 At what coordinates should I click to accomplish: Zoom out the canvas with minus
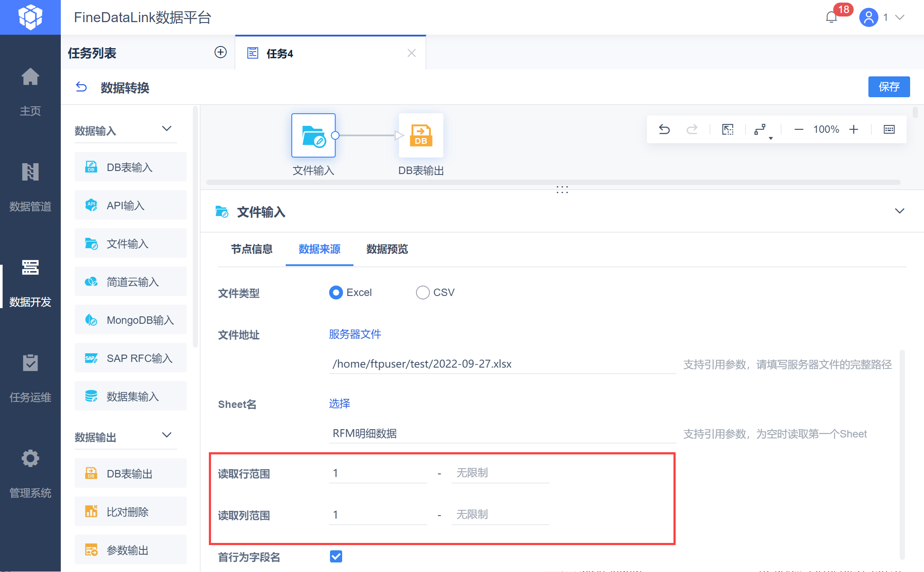tap(799, 129)
